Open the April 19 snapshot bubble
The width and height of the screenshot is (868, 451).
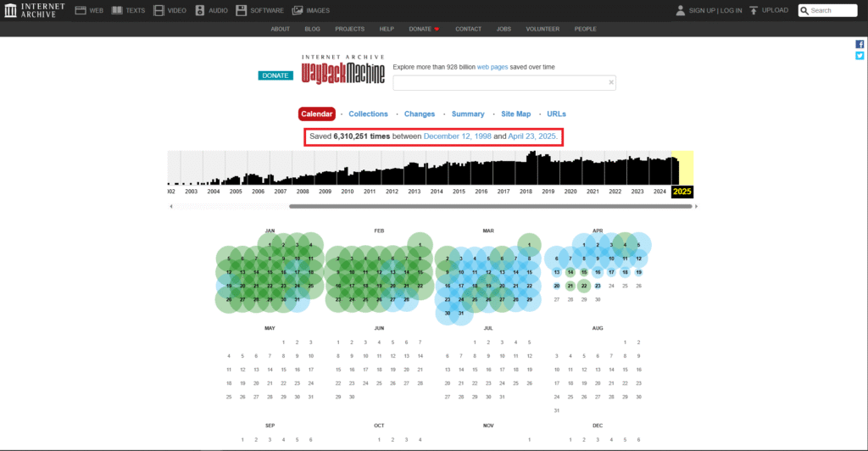(638, 272)
